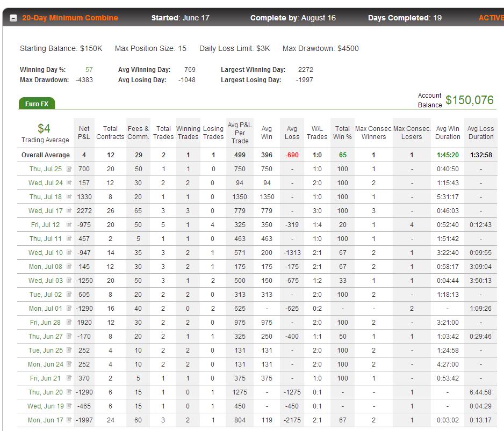Open the Wed, Jun 19 date link
Screen dimensions: 504x431
[x=45, y=406]
